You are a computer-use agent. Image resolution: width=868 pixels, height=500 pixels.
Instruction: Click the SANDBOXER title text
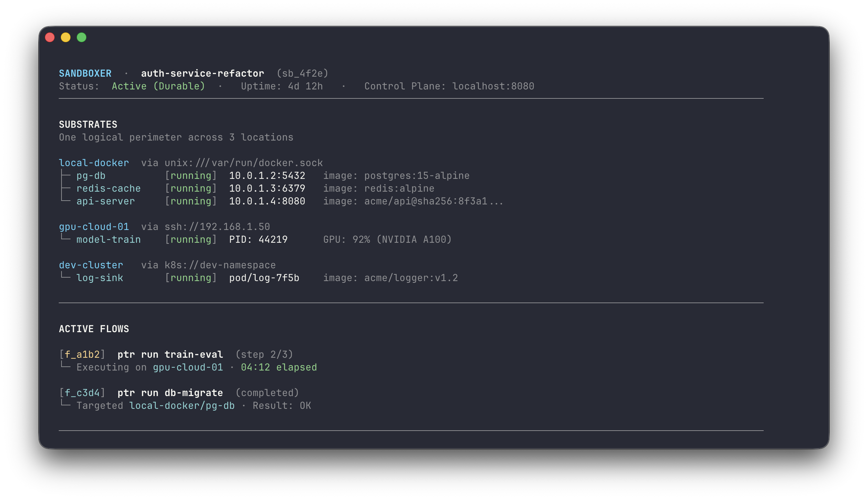tap(85, 73)
